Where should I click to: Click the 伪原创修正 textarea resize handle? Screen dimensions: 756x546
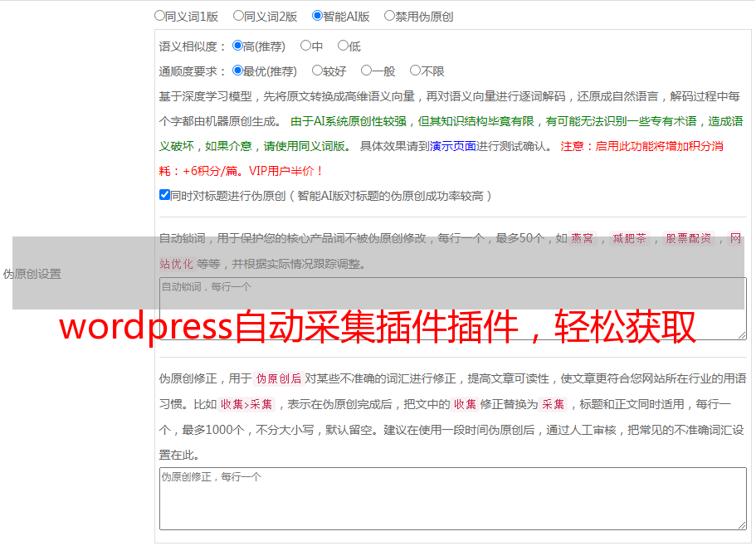[742, 525]
